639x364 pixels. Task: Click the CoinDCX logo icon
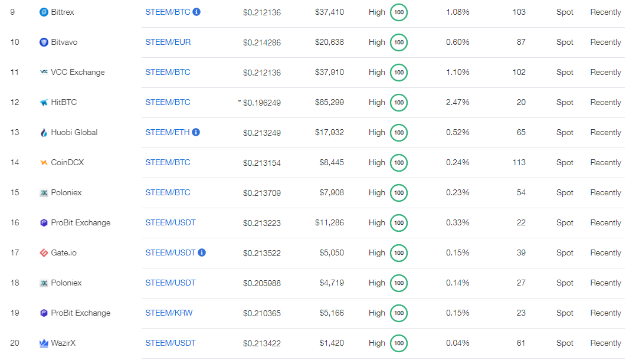44,163
